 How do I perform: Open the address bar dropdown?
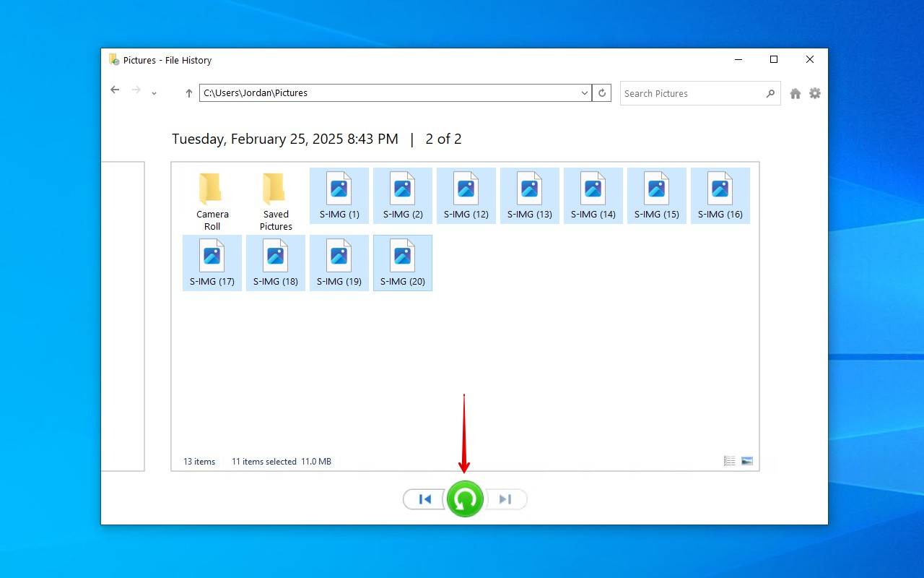tap(584, 92)
